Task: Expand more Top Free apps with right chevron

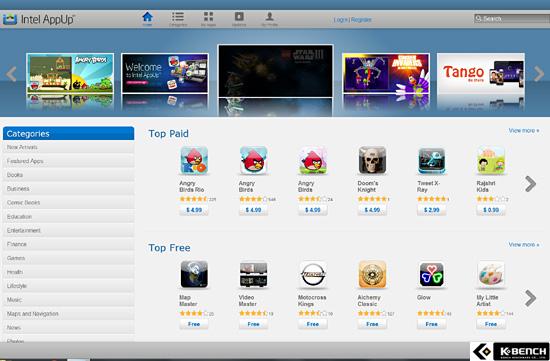Action: (530, 298)
